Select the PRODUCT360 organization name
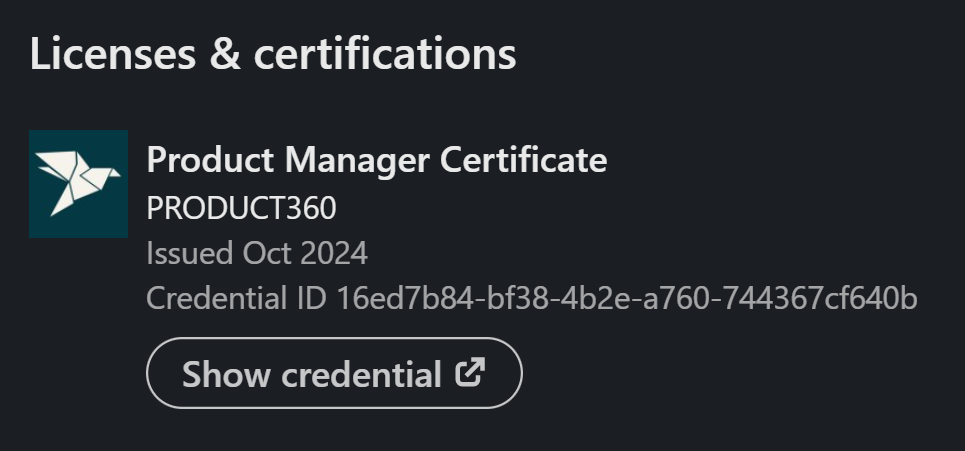The image size is (965, 451). click(241, 208)
